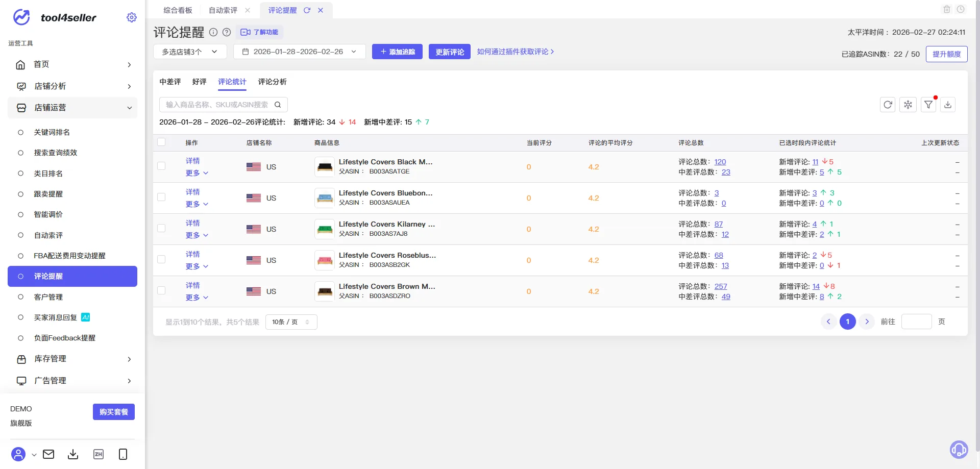Image resolution: width=980 pixels, height=469 pixels.
Task: Open 跟卖提醒 in the sidebar
Action: coord(48,194)
